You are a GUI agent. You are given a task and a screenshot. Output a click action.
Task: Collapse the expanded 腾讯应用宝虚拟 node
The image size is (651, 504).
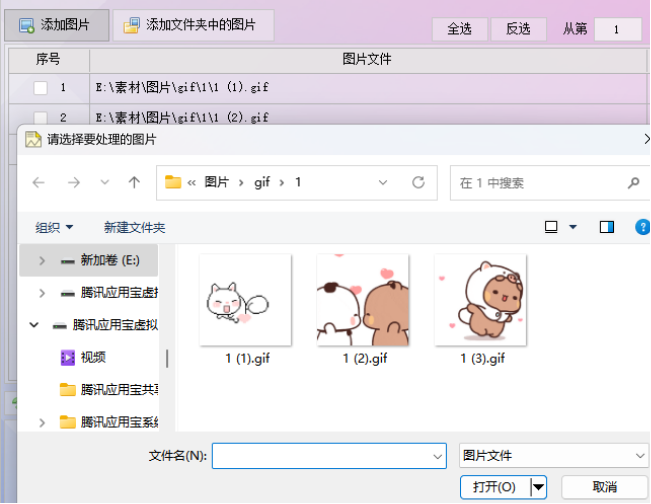click(x=34, y=325)
